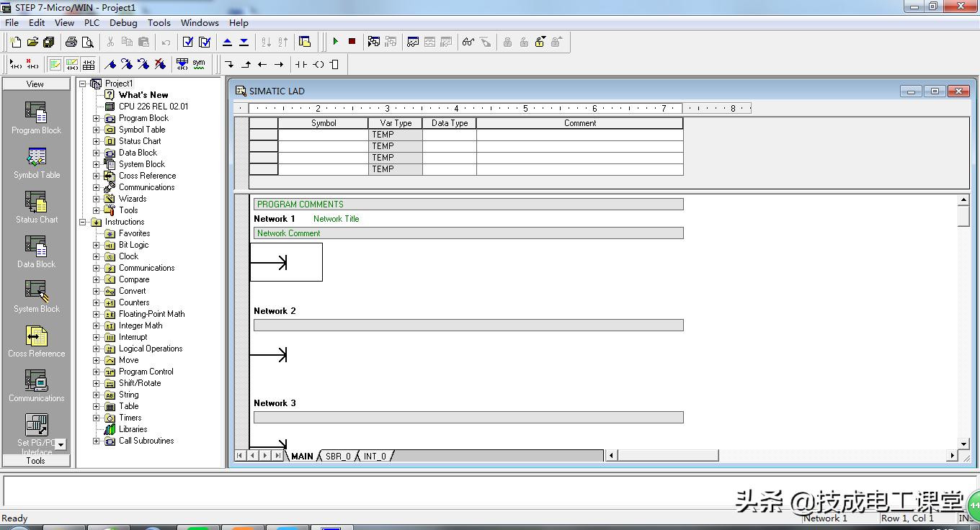Screen dimensions: 980x530
Task: Select Libraries in the instruction tree
Action: tap(133, 429)
